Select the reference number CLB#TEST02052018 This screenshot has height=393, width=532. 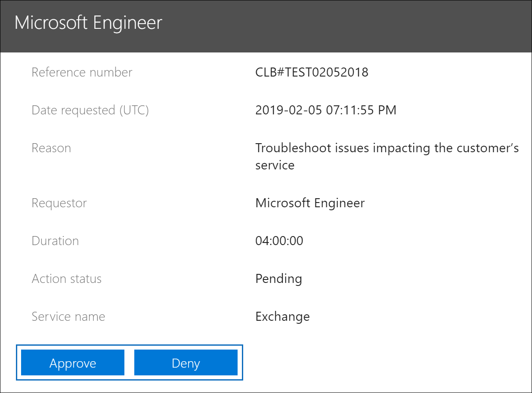(x=312, y=72)
